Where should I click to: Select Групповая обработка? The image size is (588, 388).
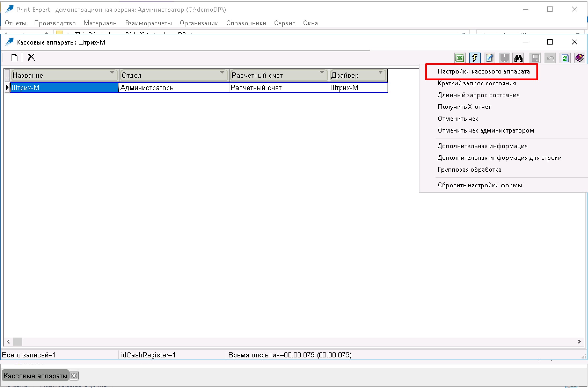coord(469,170)
